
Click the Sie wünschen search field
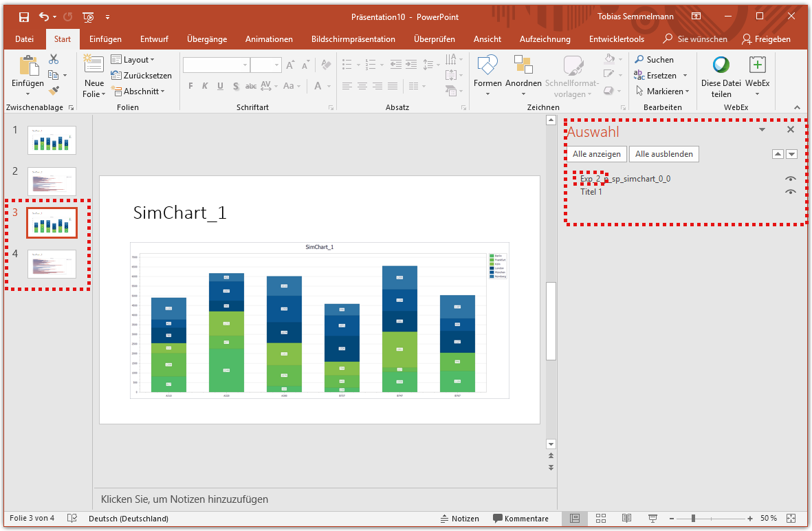696,39
